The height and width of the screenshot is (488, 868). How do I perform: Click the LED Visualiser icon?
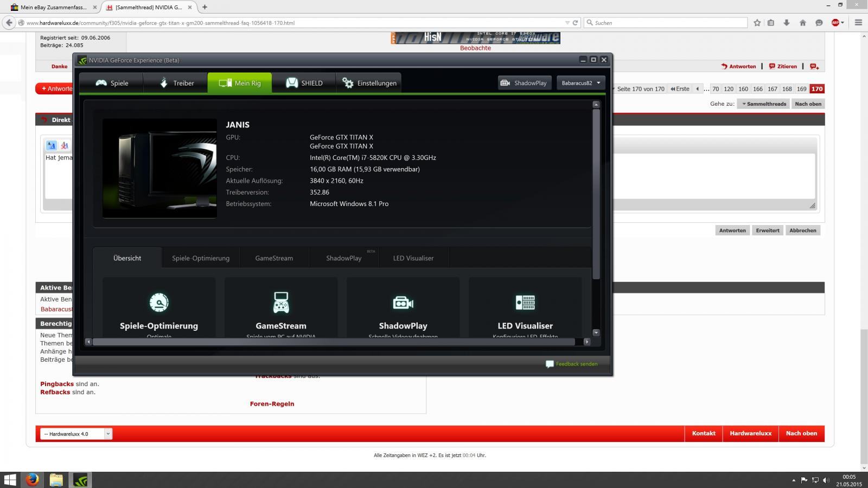525,303
